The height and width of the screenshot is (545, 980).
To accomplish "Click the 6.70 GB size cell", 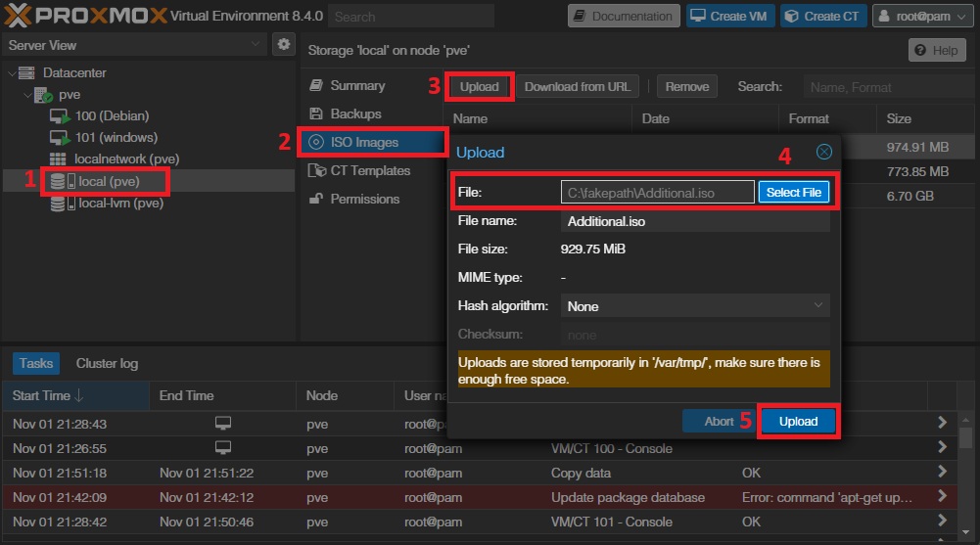I will pyautogui.click(x=910, y=196).
